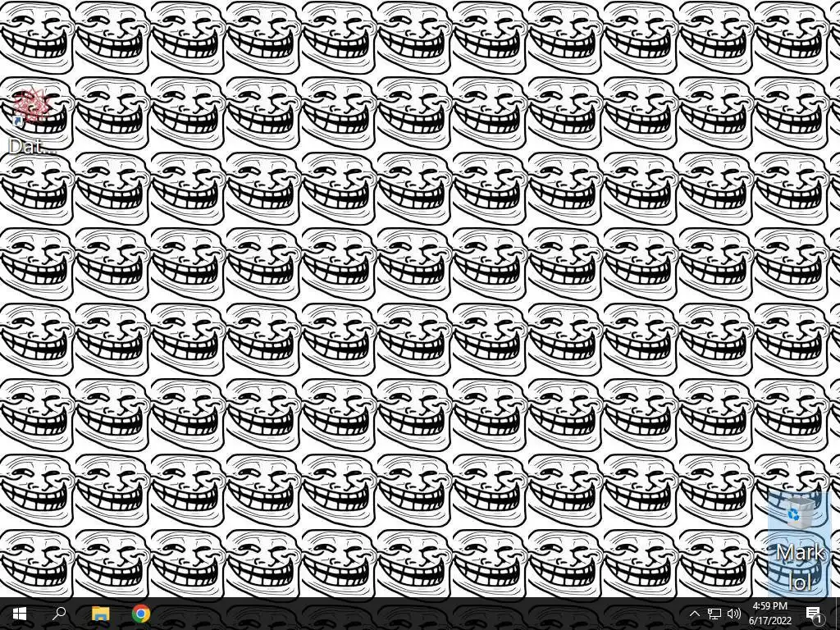This screenshot has height=630, width=840.
Task: Open the Windows Start menu
Action: coord(20,614)
